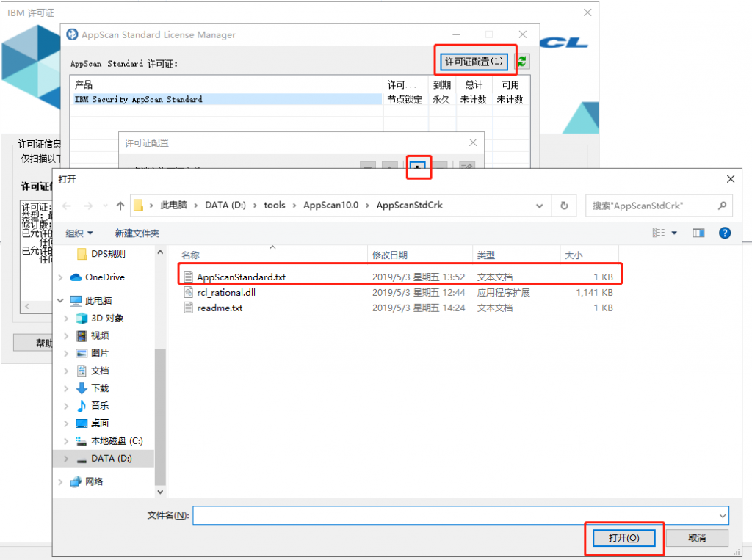Click the search magnifier icon
Screen dimensions: 752x560
click(723, 206)
